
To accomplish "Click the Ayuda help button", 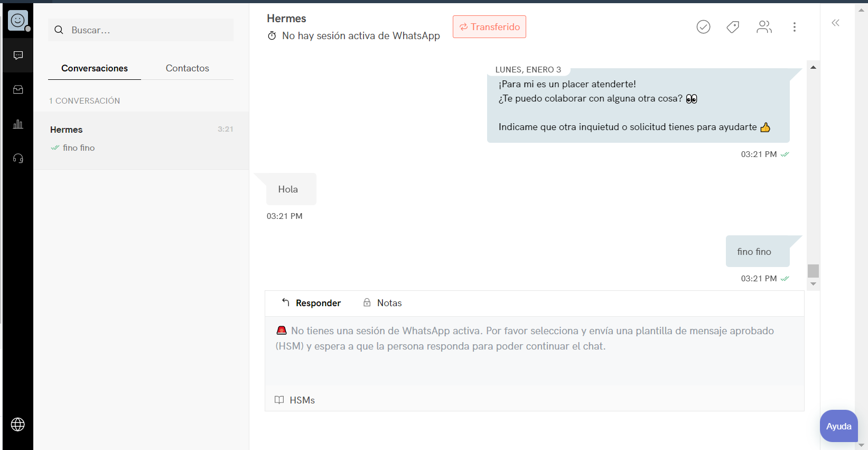I will tap(838, 426).
